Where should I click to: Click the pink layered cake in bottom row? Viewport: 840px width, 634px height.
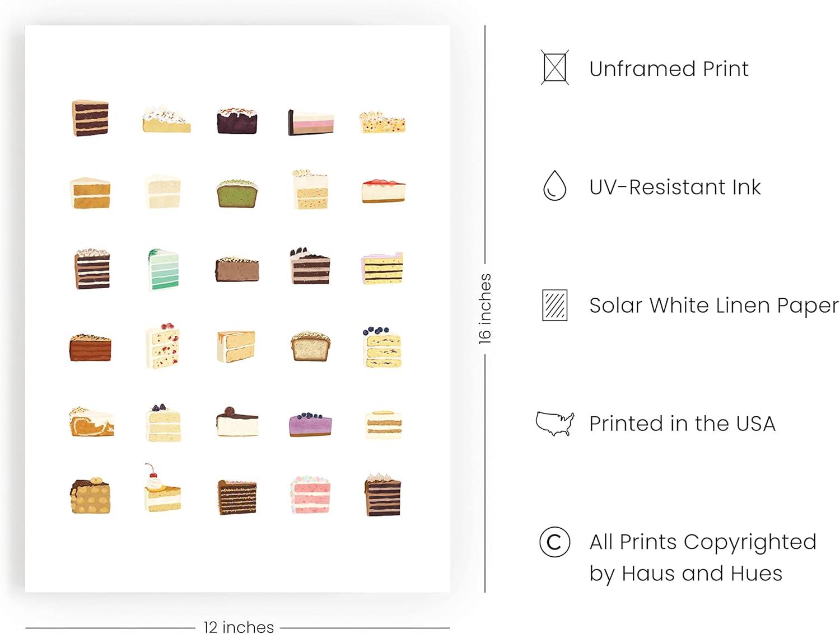(310, 494)
